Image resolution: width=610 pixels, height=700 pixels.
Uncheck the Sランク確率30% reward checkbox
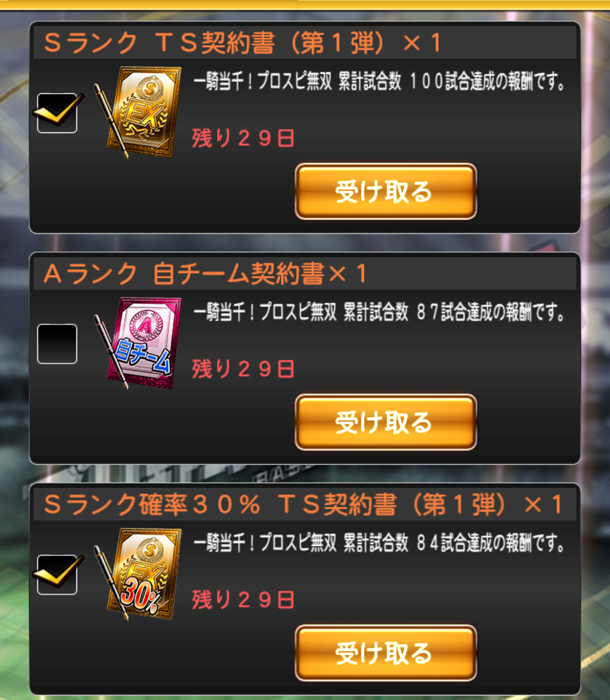(x=57, y=575)
